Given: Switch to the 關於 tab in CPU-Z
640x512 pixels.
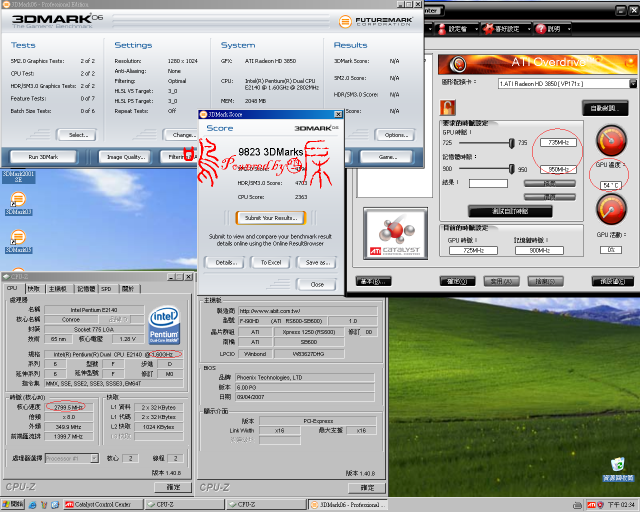Looking at the screenshot, I should coord(129,289).
